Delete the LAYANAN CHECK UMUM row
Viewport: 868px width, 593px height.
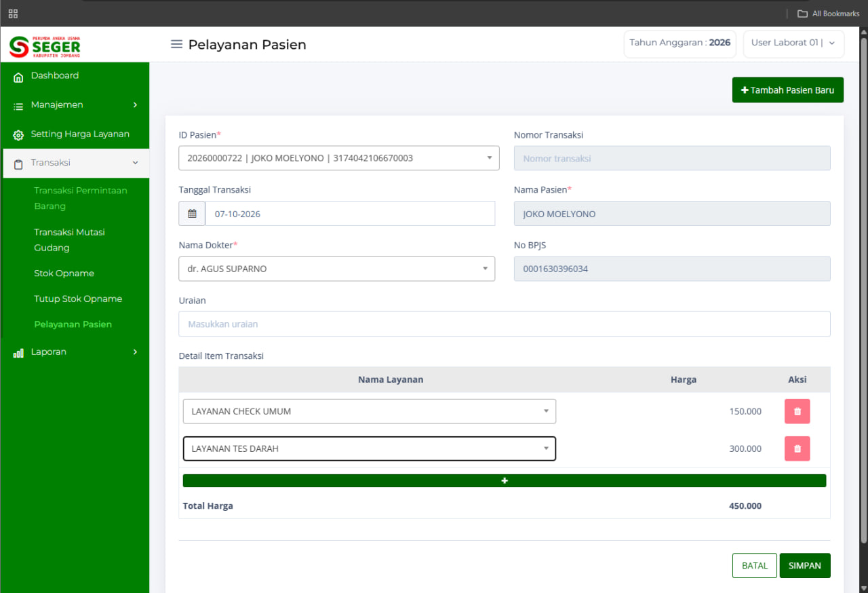point(797,411)
